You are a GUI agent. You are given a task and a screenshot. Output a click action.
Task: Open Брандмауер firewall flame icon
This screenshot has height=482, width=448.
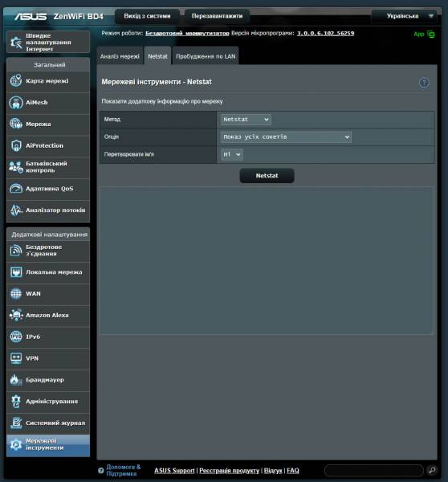pos(16,380)
